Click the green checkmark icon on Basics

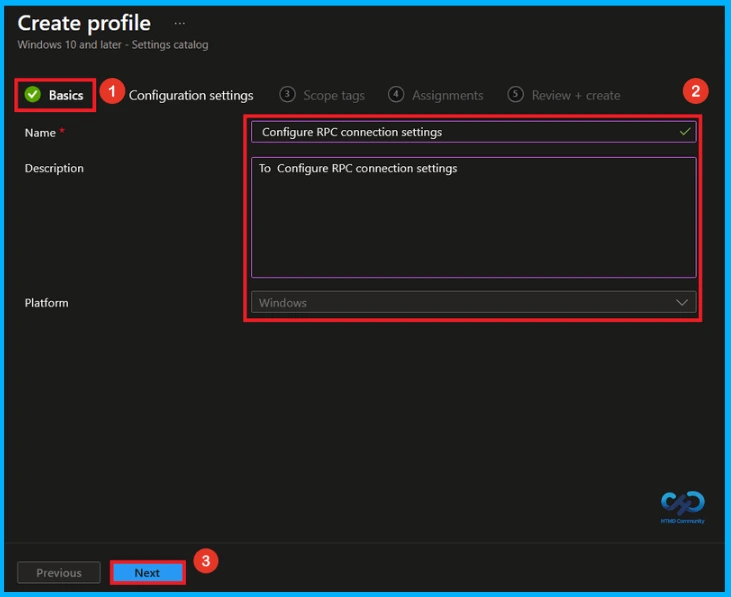tap(33, 95)
